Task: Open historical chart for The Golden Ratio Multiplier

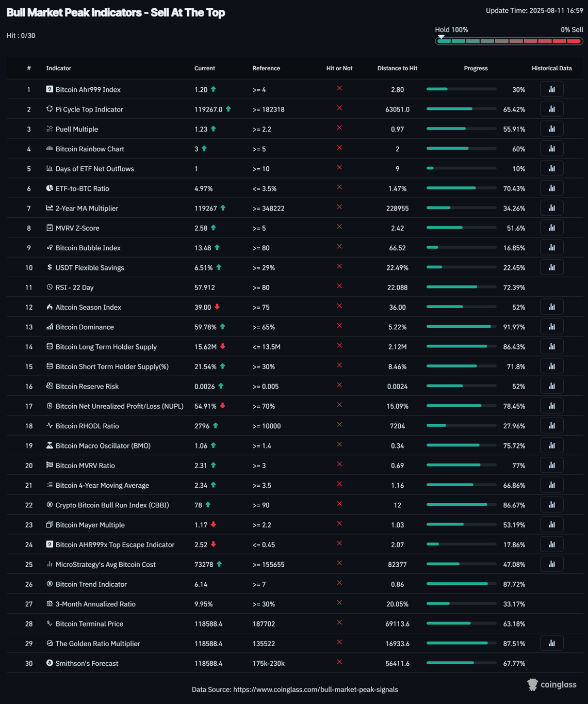Action: pos(551,643)
